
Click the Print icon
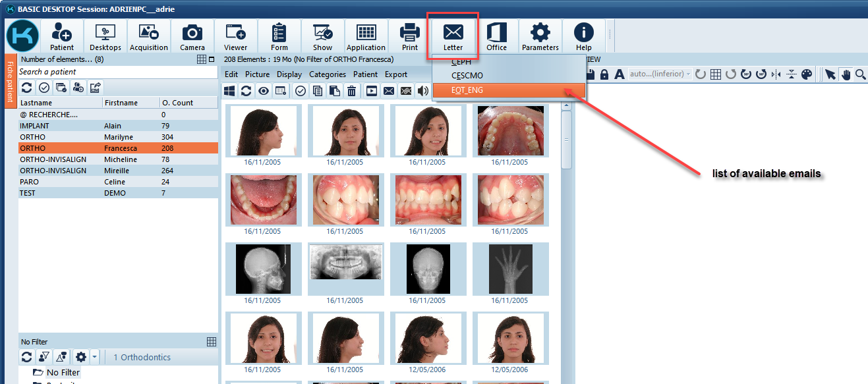[409, 36]
